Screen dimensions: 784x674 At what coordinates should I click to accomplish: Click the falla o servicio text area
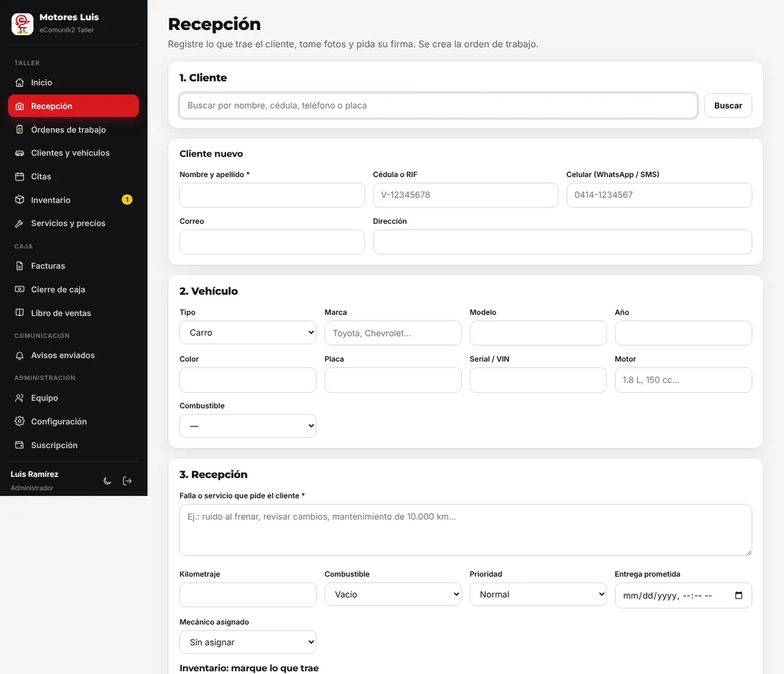click(466, 530)
